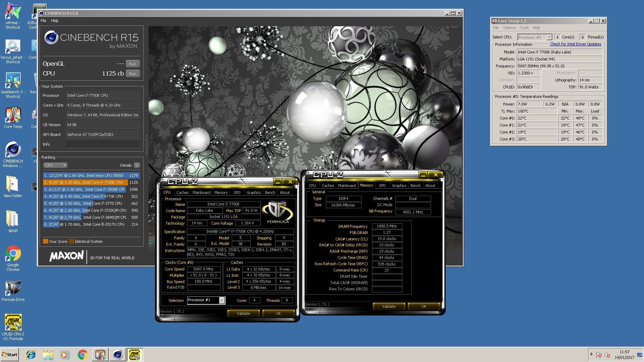Screen dimensions: 644x362
Task: Open Core Temp Options menu
Action: click(x=509, y=28)
